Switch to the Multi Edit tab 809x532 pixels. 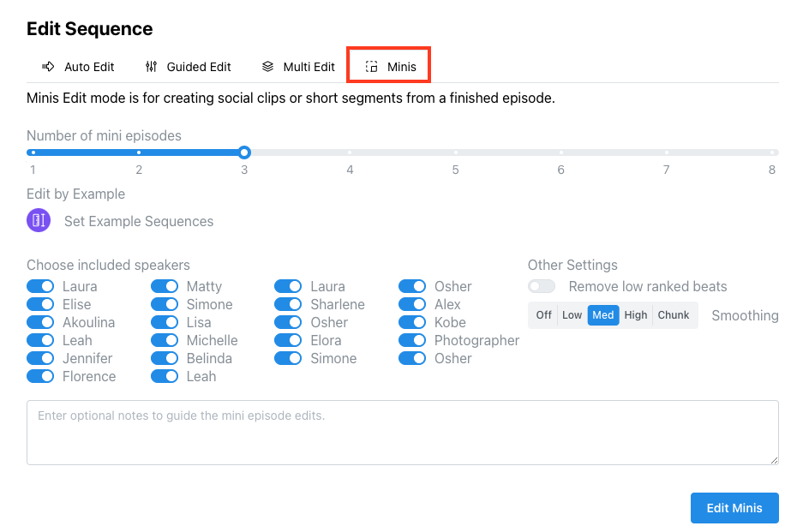point(299,67)
